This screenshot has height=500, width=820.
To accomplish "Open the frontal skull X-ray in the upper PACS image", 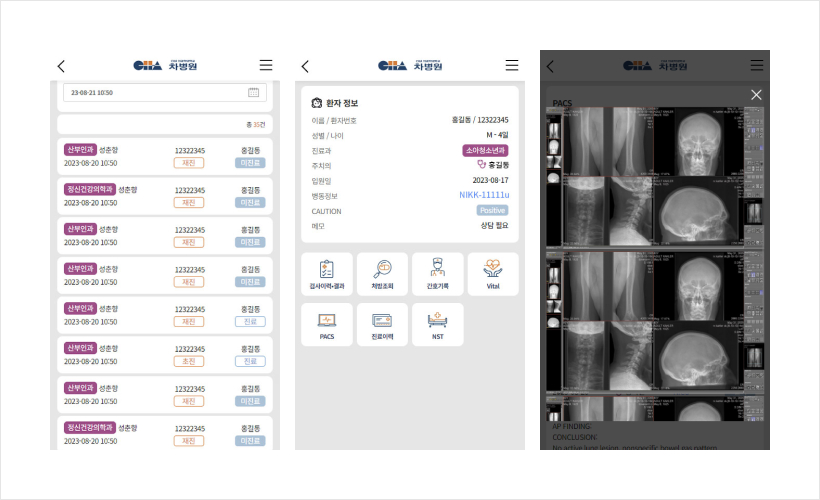I will pos(699,141).
